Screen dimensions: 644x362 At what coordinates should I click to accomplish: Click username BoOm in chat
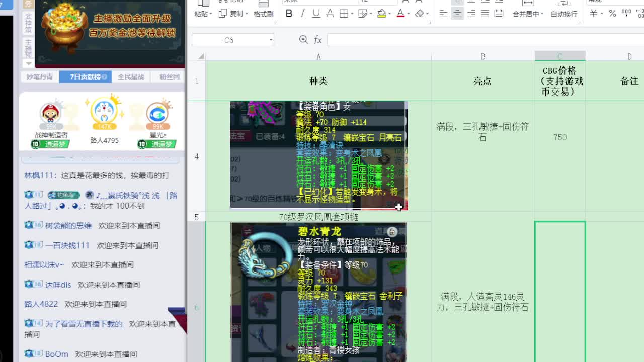click(x=57, y=354)
